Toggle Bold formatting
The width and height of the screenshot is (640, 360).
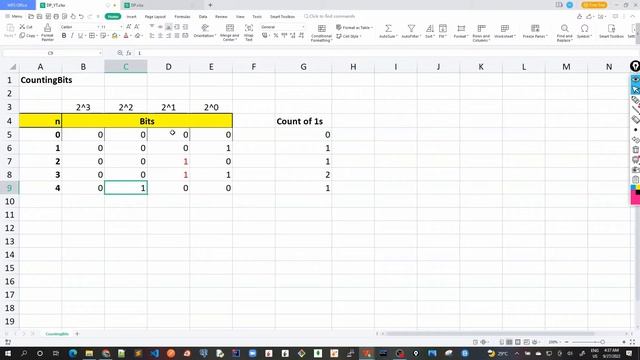pyautogui.click(x=64, y=36)
